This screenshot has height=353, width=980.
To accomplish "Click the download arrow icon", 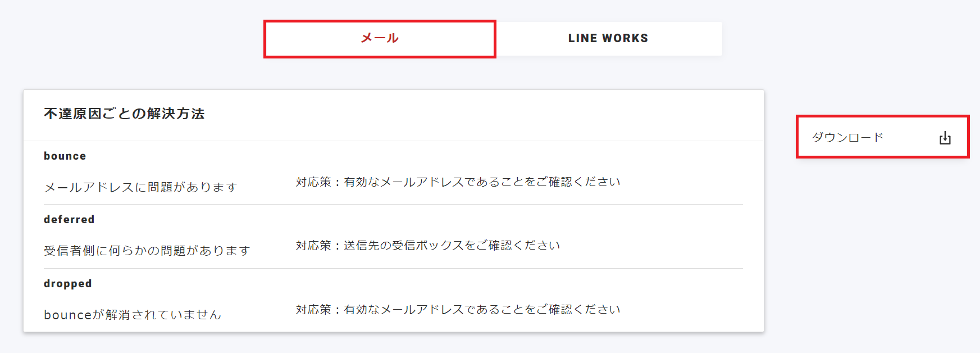I will [945, 138].
